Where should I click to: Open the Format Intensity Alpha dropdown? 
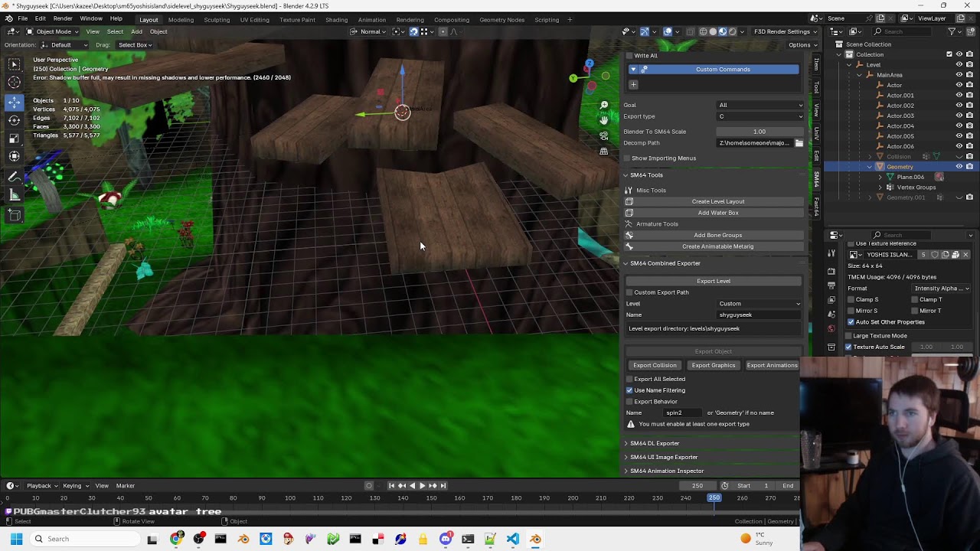[942, 289]
